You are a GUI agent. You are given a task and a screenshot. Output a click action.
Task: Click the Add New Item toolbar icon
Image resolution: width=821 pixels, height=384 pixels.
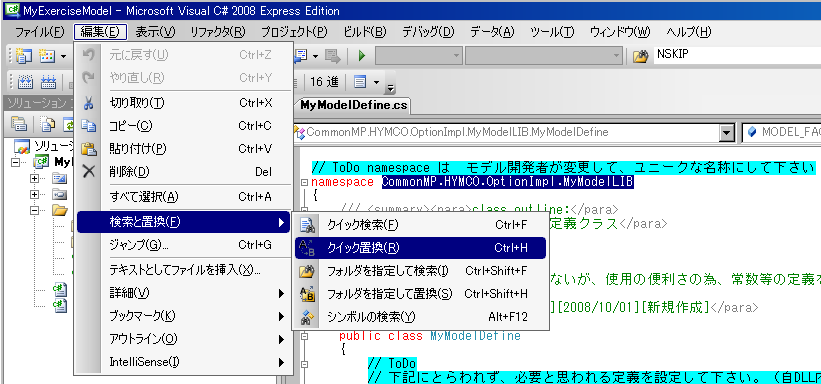click(x=47, y=56)
